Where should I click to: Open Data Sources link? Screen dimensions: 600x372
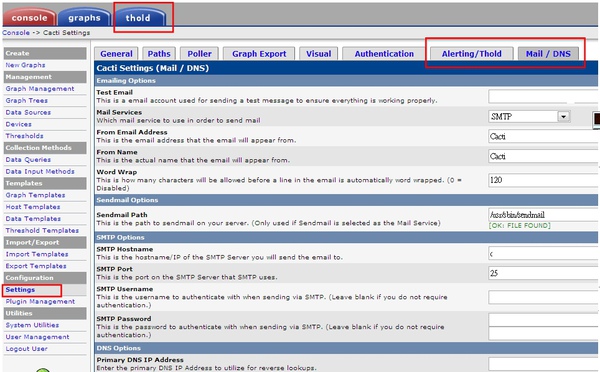click(28, 113)
